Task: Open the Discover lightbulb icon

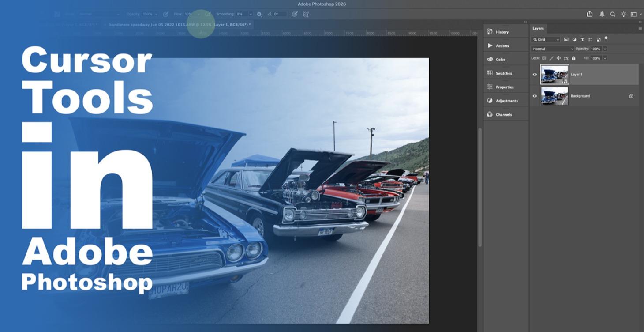Action: (x=623, y=14)
